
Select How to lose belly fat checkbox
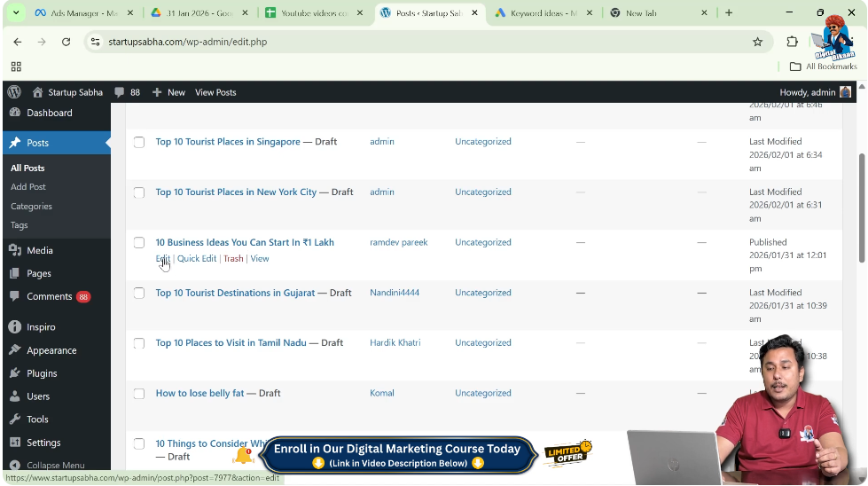139,394
